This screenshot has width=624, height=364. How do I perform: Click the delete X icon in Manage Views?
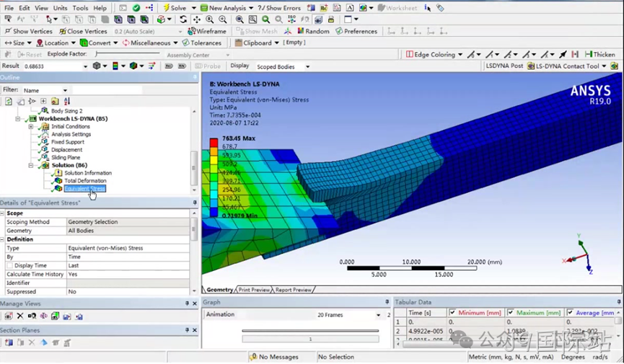click(20, 316)
